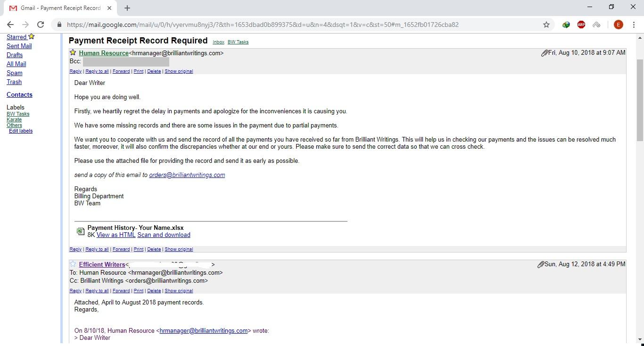Open the Karate label

coord(14,119)
